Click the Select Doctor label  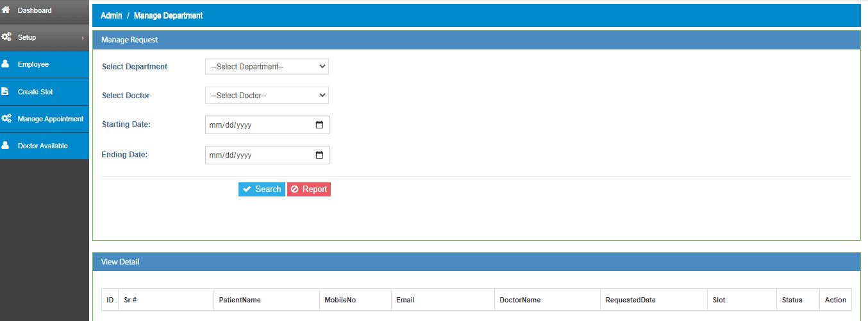[126, 96]
